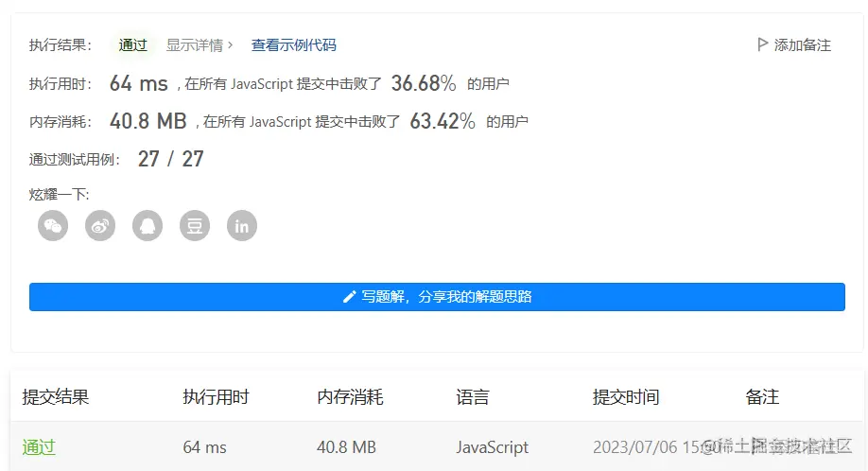Click the 备注 column header

click(x=762, y=397)
